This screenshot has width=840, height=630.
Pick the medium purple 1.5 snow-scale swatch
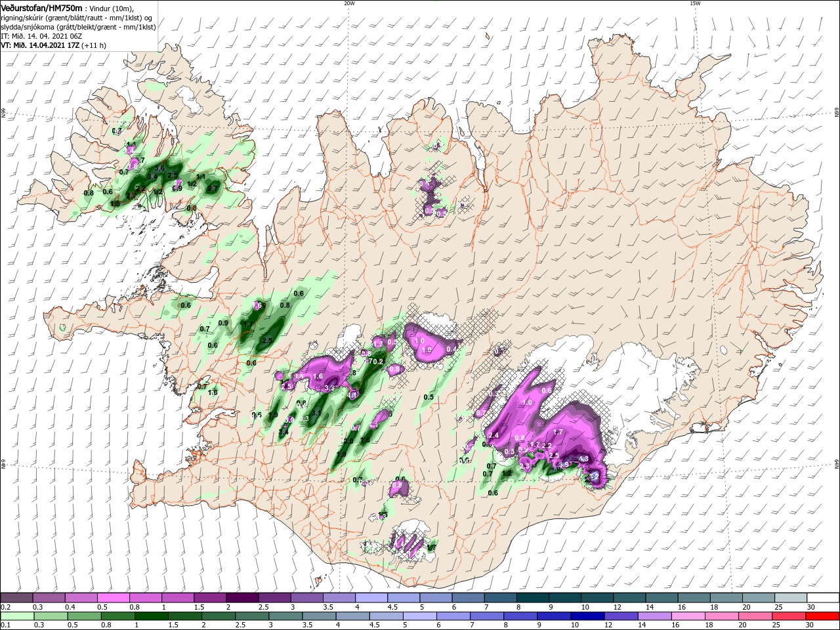[x=210, y=597]
